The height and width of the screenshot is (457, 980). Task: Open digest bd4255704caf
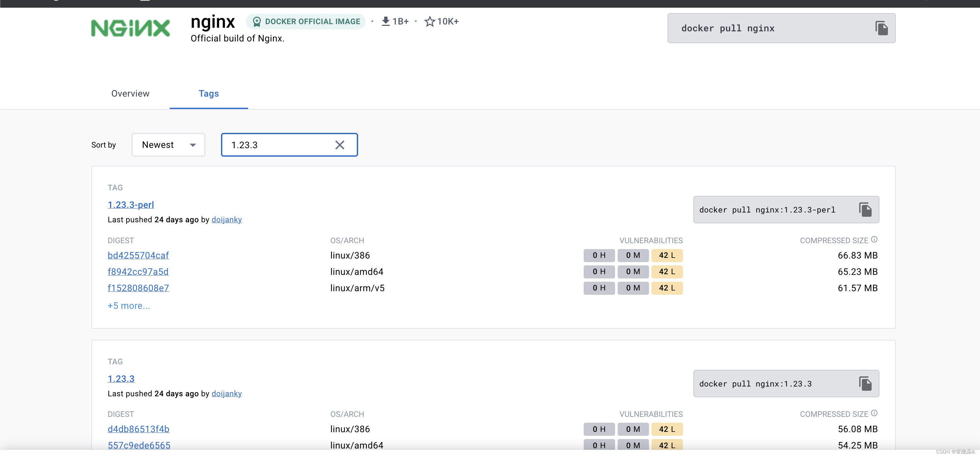[x=138, y=255]
